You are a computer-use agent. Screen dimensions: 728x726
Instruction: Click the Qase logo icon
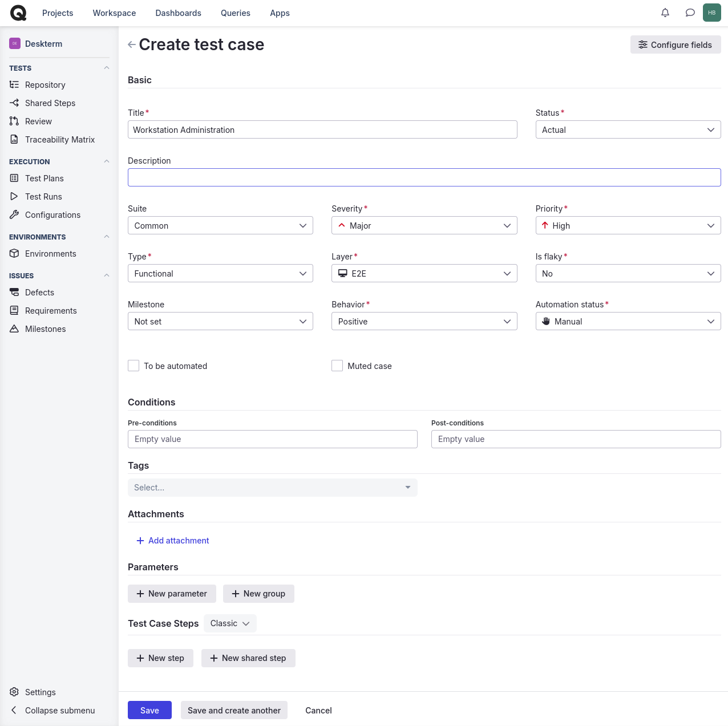pyautogui.click(x=18, y=13)
